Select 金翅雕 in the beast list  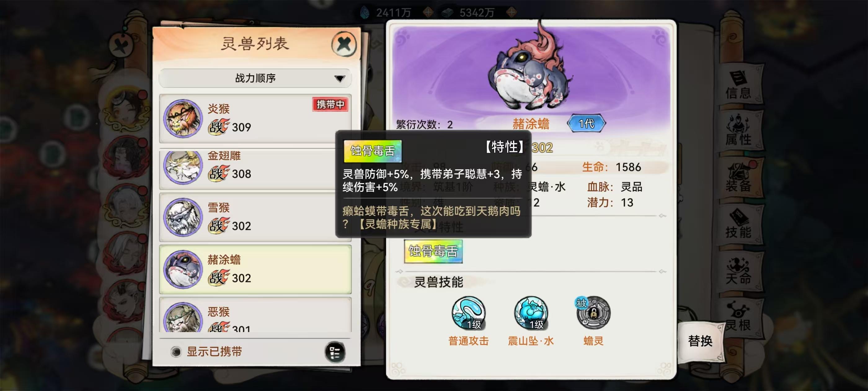255,169
